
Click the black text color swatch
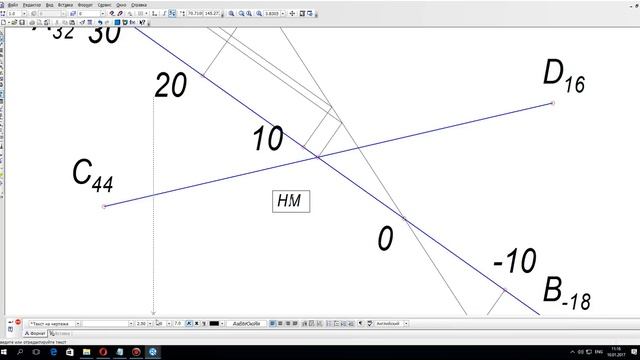pyautogui.click(x=214, y=324)
